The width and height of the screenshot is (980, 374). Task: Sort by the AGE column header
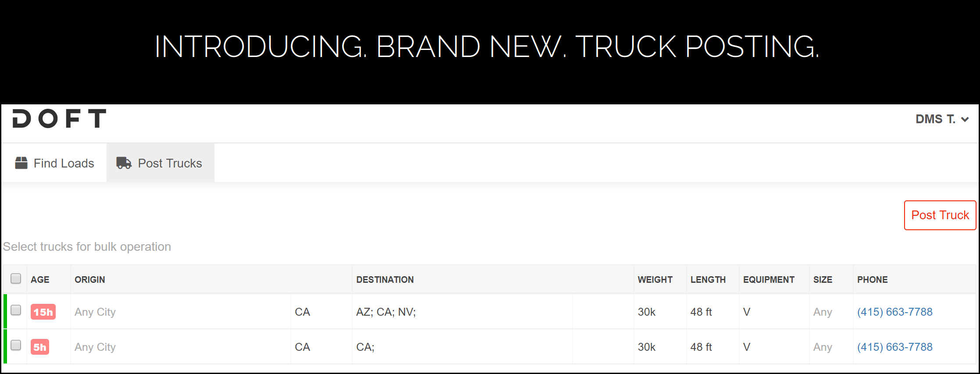click(x=40, y=280)
